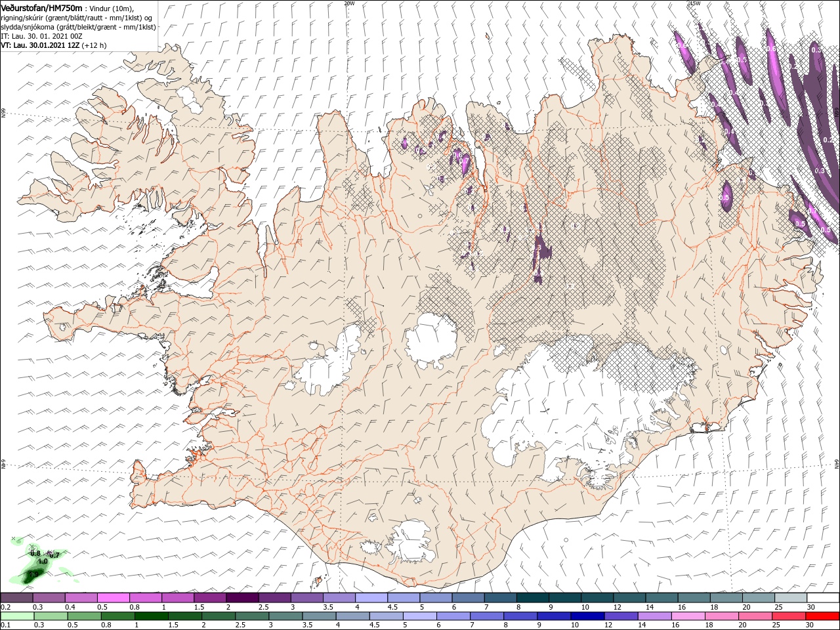Click the 'Veðurstofan/HM750m' map title
The image size is (840, 630).
(x=41, y=8)
